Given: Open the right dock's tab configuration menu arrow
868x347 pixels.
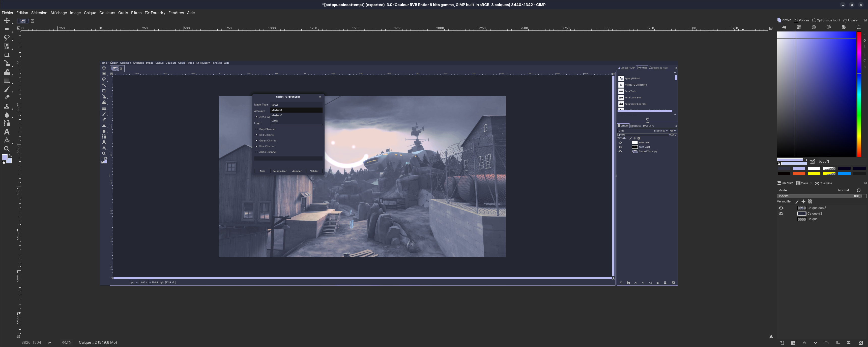Looking at the screenshot, I should 865,20.
